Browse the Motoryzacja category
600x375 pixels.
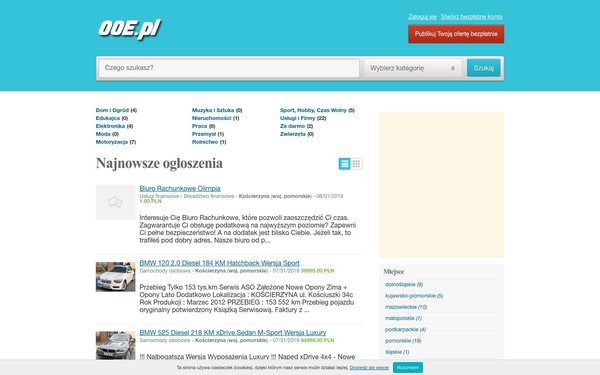point(112,142)
